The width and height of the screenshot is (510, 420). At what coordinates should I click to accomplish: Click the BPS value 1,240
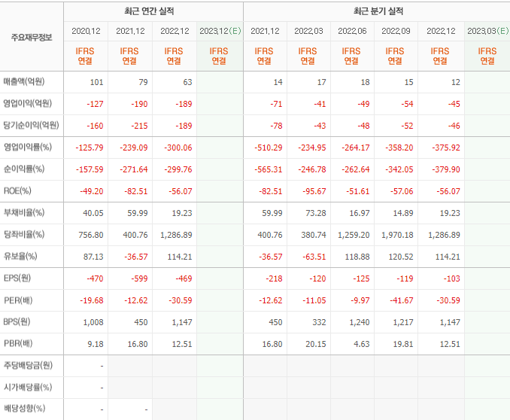click(x=359, y=322)
